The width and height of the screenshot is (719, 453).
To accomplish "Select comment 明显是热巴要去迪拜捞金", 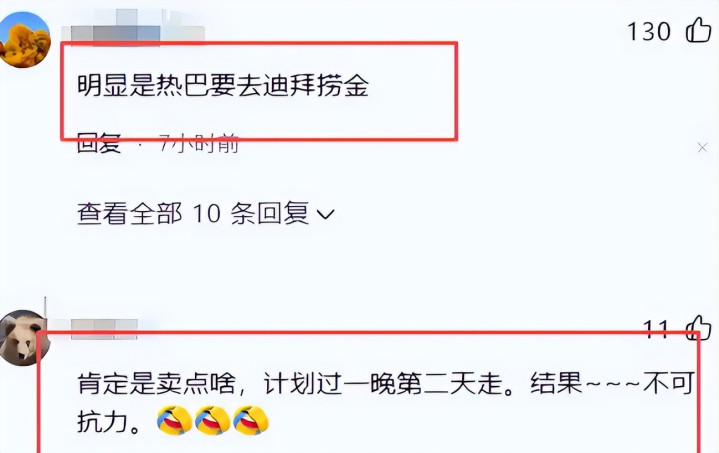I will pyautogui.click(x=223, y=85).
